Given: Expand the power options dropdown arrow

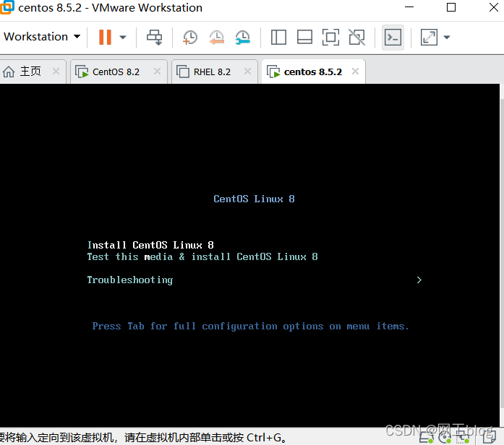Looking at the screenshot, I should 122,38.
